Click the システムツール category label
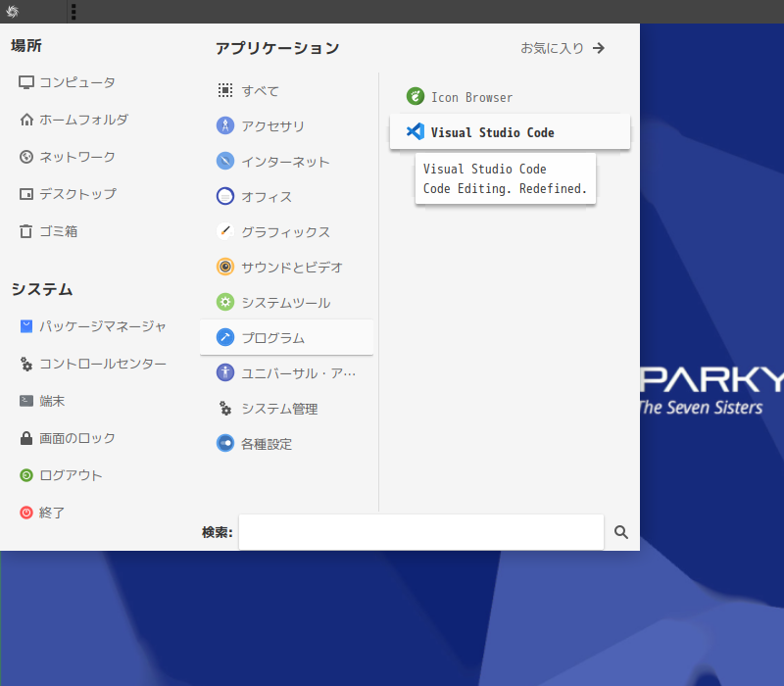The height and width of the screenshot is (686, 784). 285,303
